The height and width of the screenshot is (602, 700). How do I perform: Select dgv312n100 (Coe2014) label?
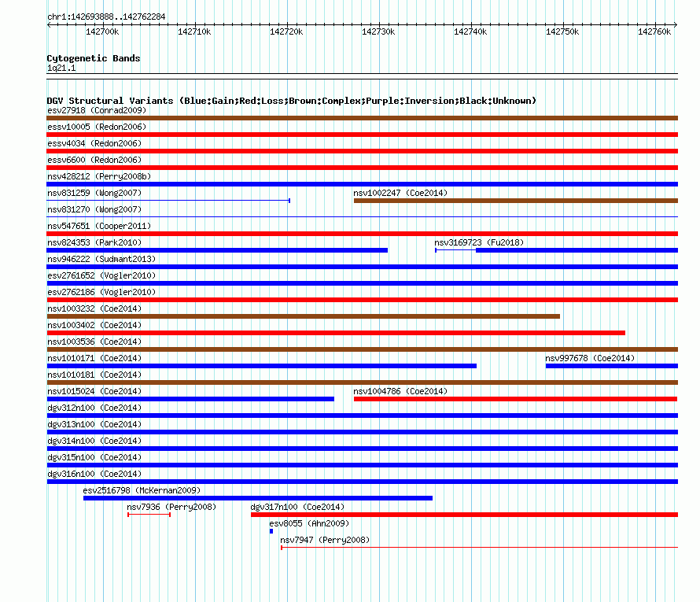point(94,408)
